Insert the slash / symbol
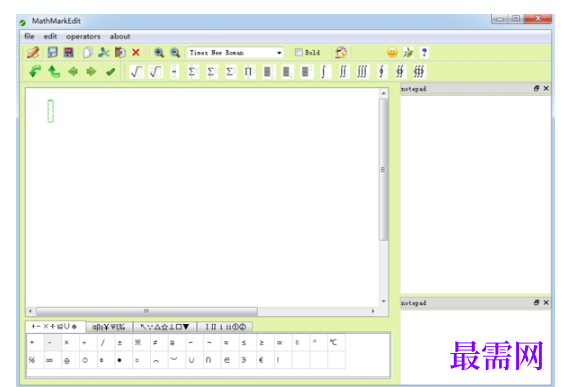The height and width of the screenshot is (387, 562). tap(103, 343)
